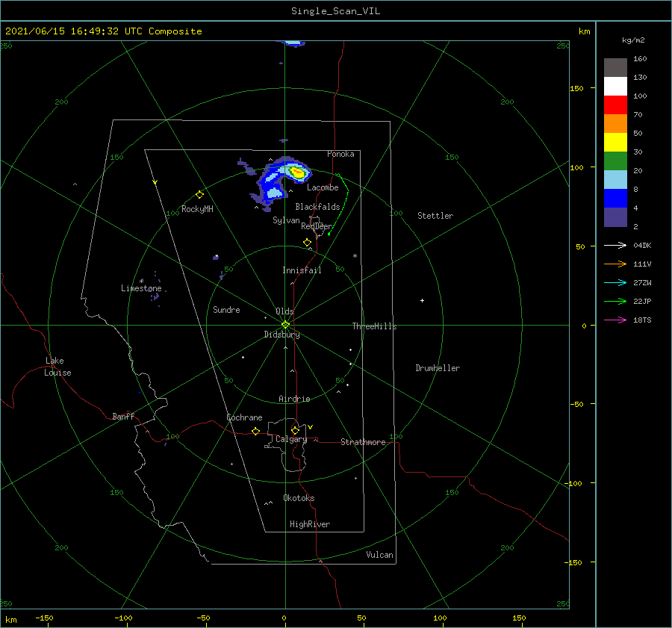Click the 2021/06/15 16:49:32 UTC Composite timestamp
Screen dimensions: 672x628
(103, 31)
